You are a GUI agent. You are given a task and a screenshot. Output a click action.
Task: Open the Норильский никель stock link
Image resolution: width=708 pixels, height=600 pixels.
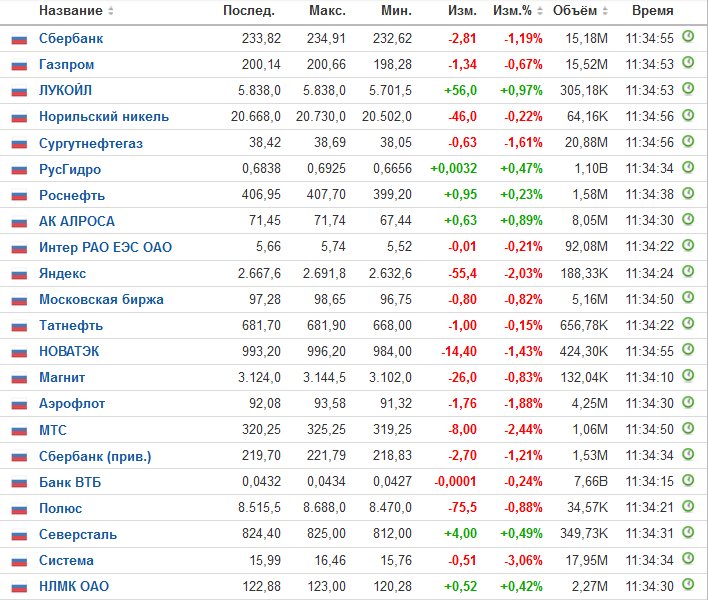(x=104, y=117)
